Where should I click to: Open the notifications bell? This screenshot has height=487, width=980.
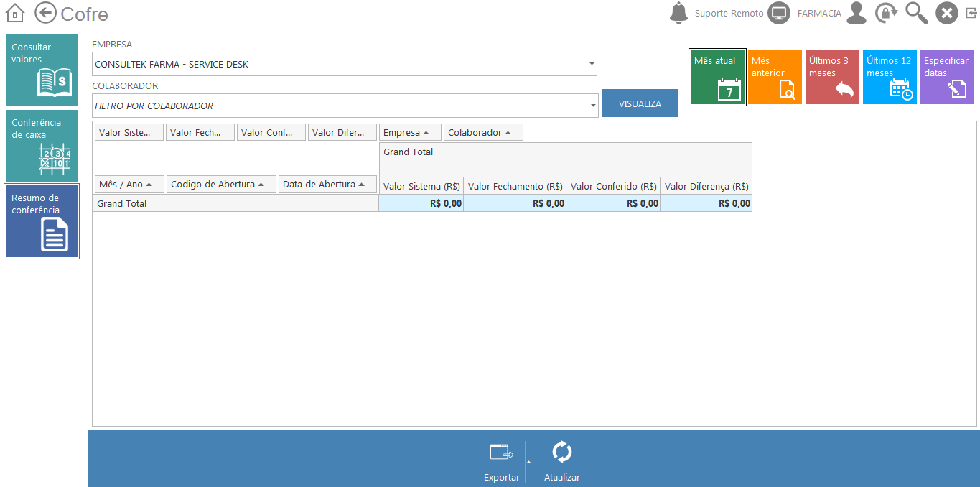678,13
